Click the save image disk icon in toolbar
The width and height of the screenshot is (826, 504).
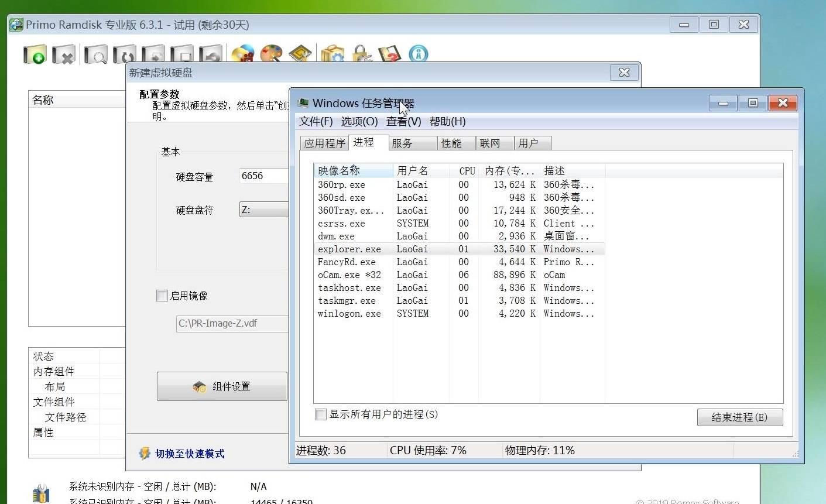click(x=182, y=54)
